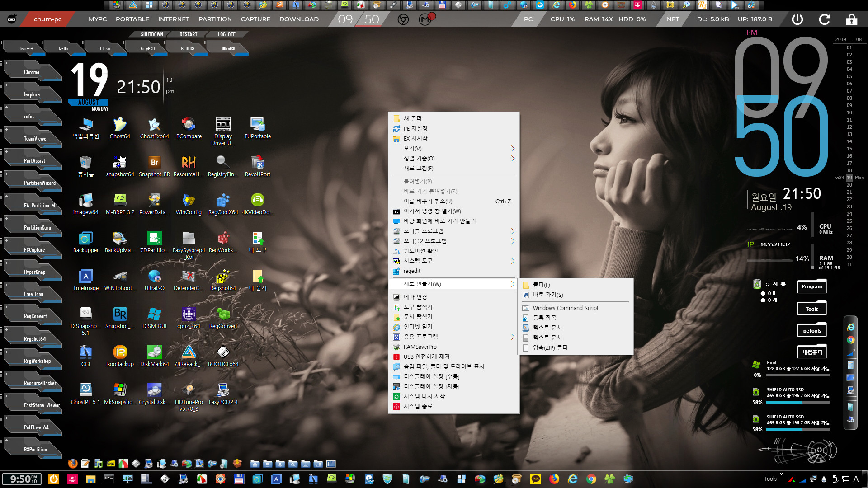Open the PARTITION top bar dropdown
868x488 pixels.
(215, 19)
